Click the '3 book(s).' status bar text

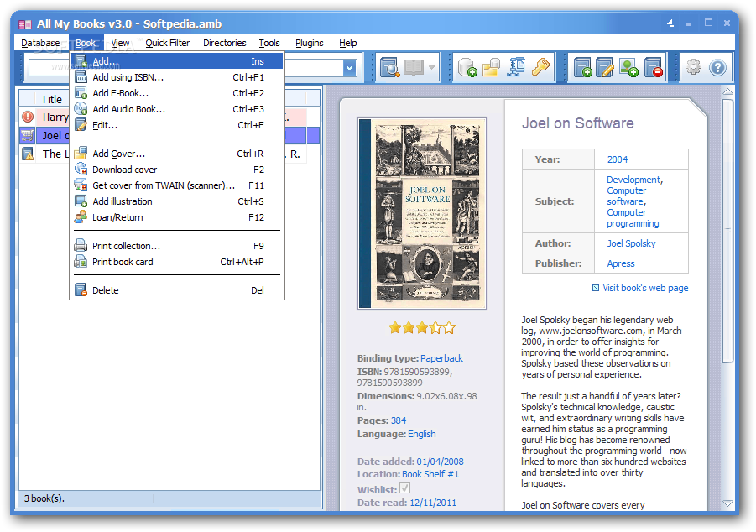(44, 498)
